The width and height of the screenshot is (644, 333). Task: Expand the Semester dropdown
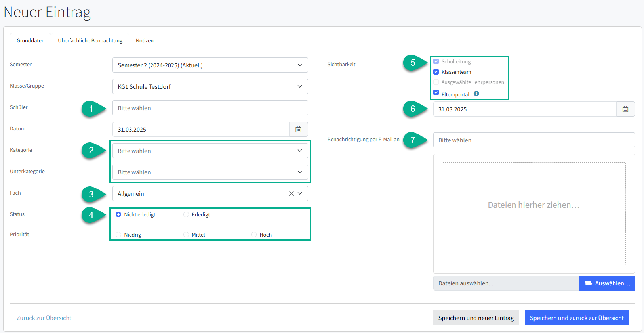[x=210, y=65]
